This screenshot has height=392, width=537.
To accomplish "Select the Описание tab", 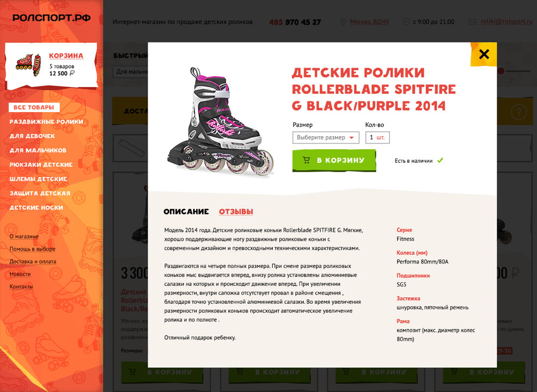I will click(186, 212).
